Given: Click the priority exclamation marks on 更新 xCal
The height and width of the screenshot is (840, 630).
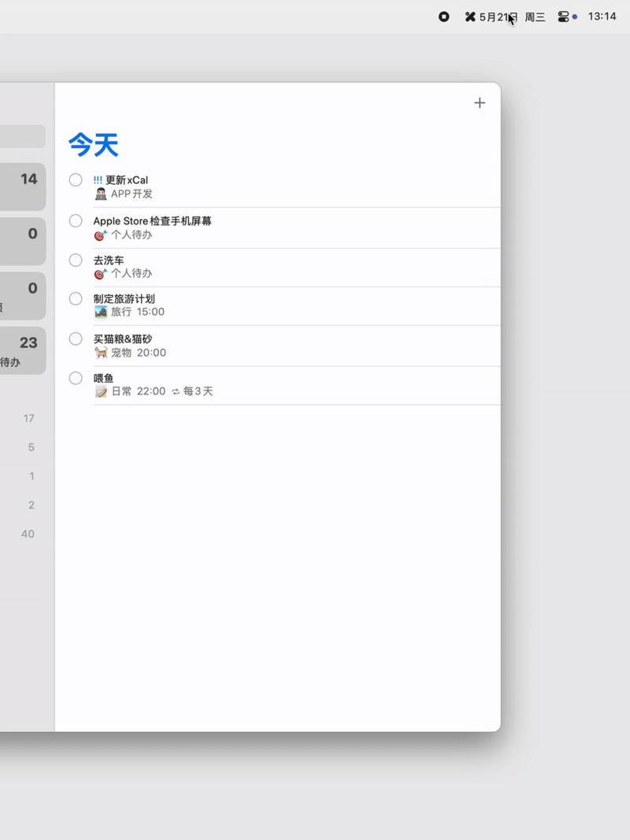Looking at the screenshot, I should click(98, 180).
